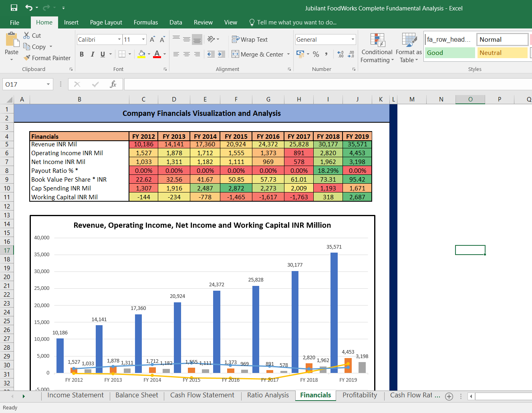Open the font name Calibri dropdown
The width and height of the screenshot is (532, 413).
(x=119, y=39)
